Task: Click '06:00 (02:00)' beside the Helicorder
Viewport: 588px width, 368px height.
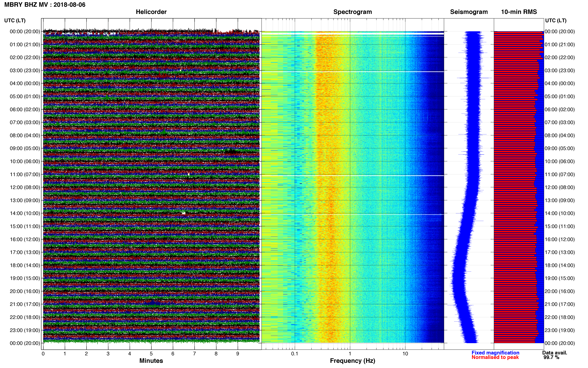Action: click(25, 110)
